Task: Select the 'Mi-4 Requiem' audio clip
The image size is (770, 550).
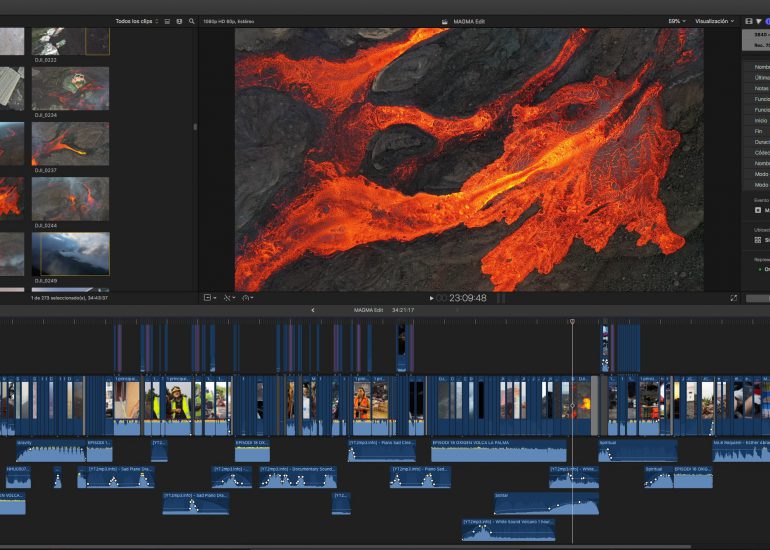Action: [x=741, y=450]
